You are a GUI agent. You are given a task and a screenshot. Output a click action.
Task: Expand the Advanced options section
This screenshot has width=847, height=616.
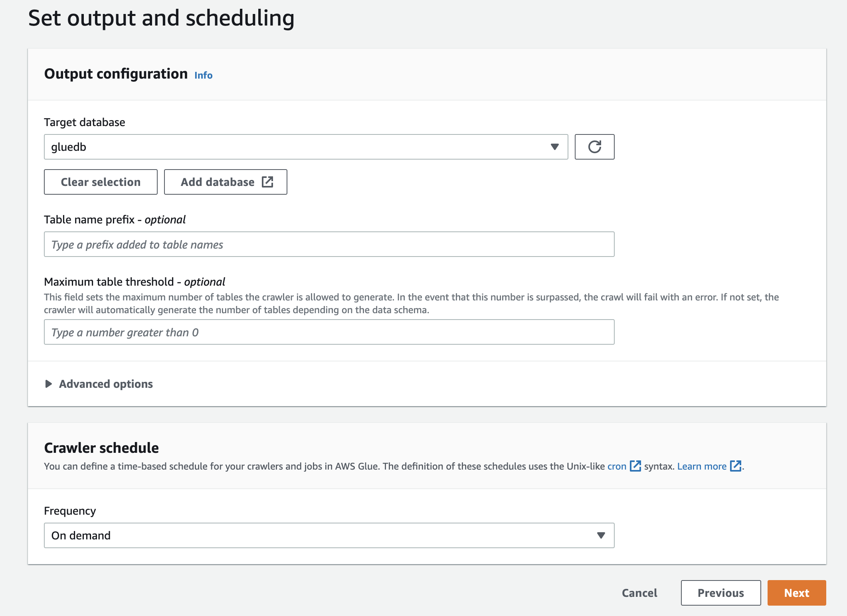pyautogui.click(x=106, y=384)
